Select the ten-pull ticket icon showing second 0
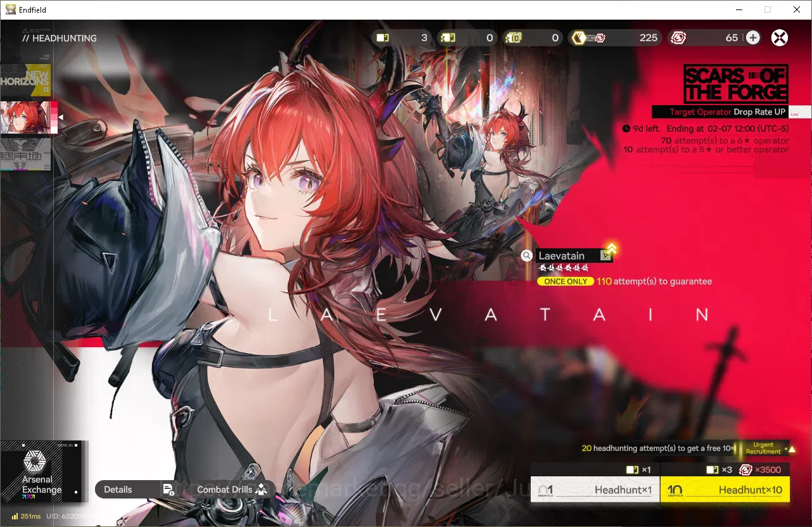This screenshot has width=812, height=527. (514, 38)
